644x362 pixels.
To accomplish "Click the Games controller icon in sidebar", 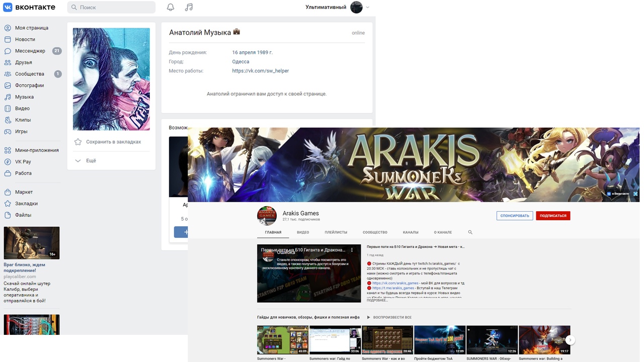I will tap(8, 131).
